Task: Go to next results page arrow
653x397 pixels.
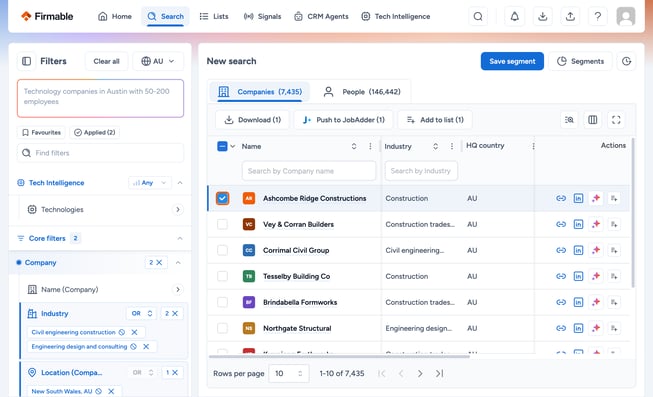Action: 420,374
